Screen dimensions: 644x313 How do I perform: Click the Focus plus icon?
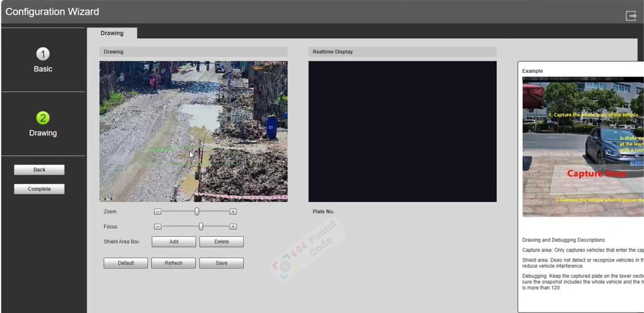point(233,227)
